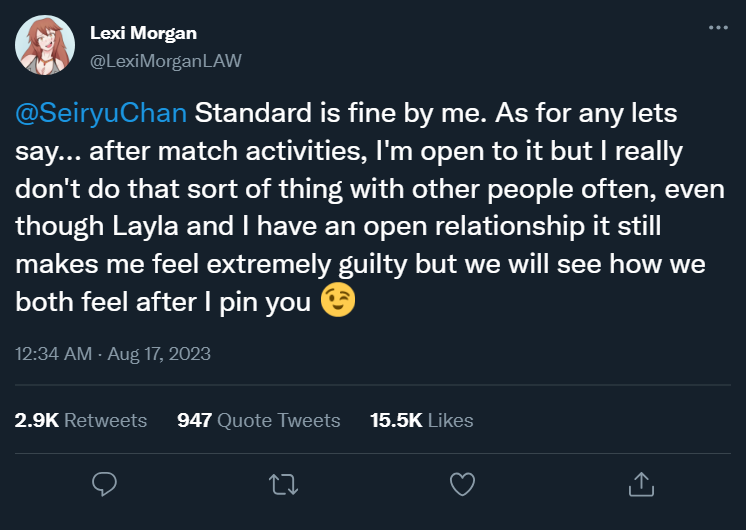Open the @SeiryuChan mention link

click(x=101, y=112)
